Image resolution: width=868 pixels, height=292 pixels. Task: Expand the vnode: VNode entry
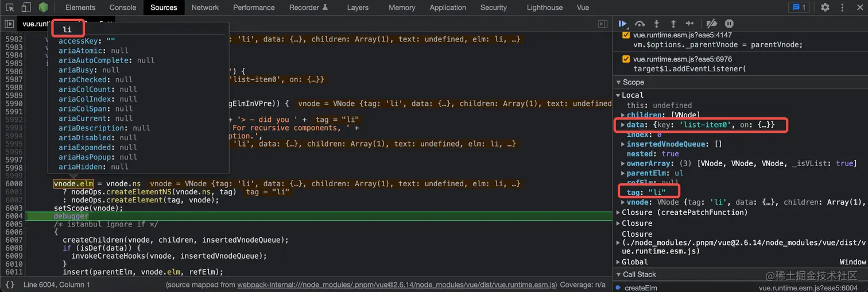[x=623, y=202]
